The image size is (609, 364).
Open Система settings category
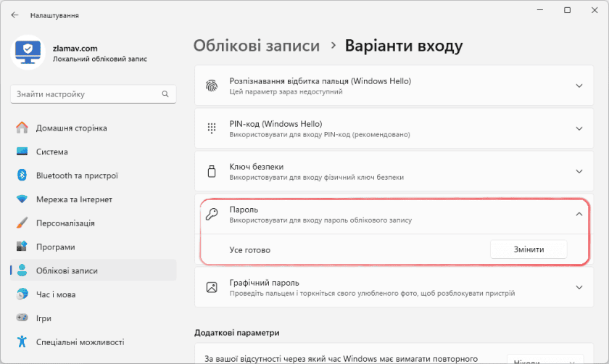click(94, 152)
